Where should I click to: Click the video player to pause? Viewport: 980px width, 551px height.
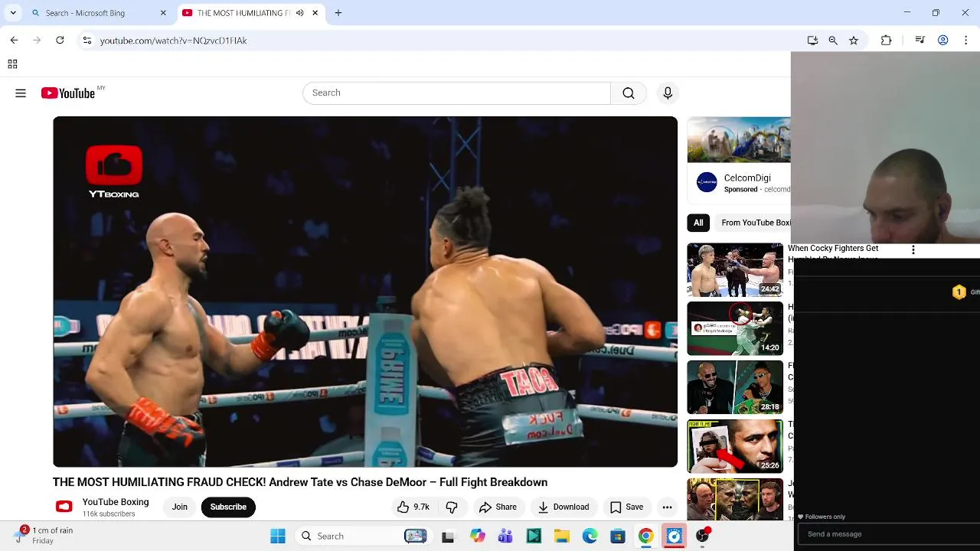(x=365, y=292)
